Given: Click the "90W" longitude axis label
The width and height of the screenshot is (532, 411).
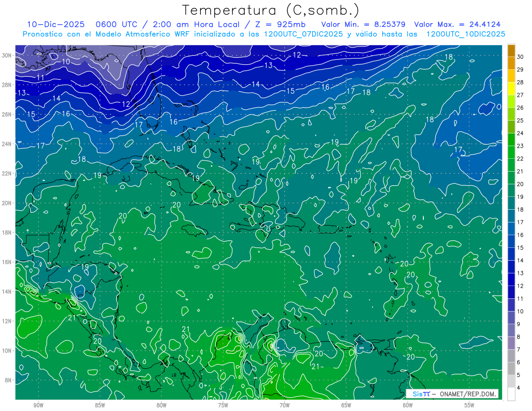Looking at the screenshot, I should pos(38,405).
